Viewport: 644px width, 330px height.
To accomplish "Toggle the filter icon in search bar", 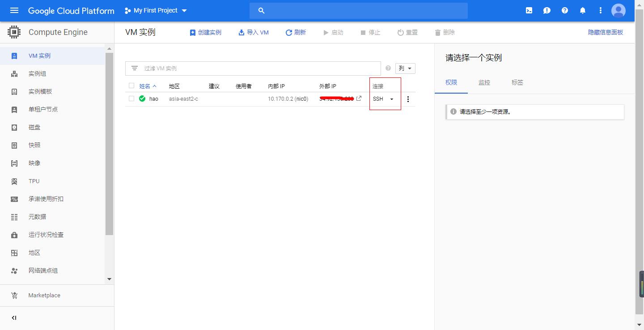I will point(135,68).
